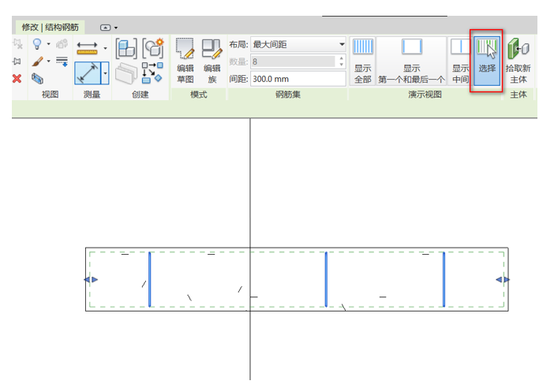Click the left blue rebar bar in drawing

pyautogui.click(x=149, y=279)
